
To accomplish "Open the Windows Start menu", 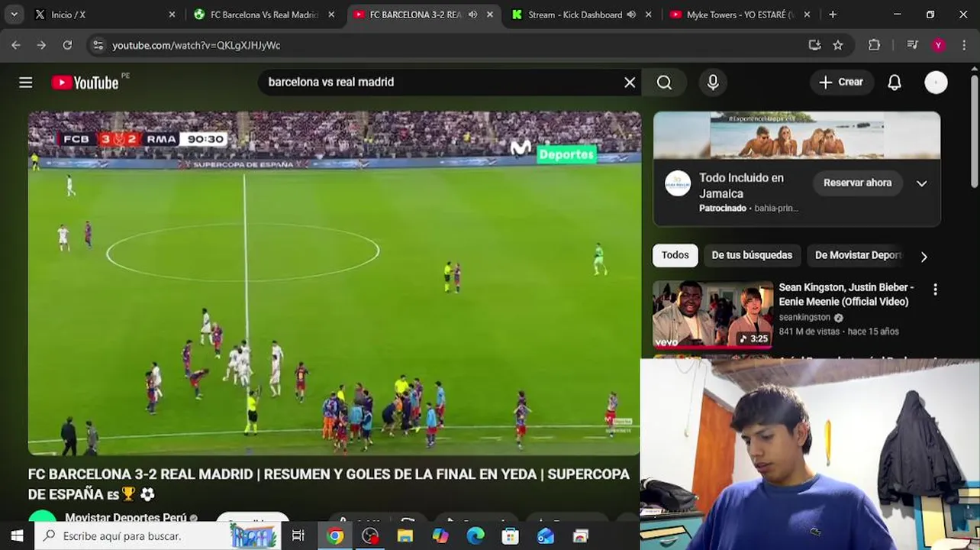I will tap(17, 535).
